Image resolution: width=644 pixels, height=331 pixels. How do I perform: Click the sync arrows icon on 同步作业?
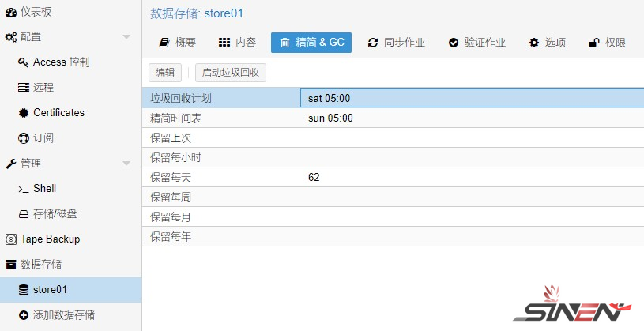[372, 43]
